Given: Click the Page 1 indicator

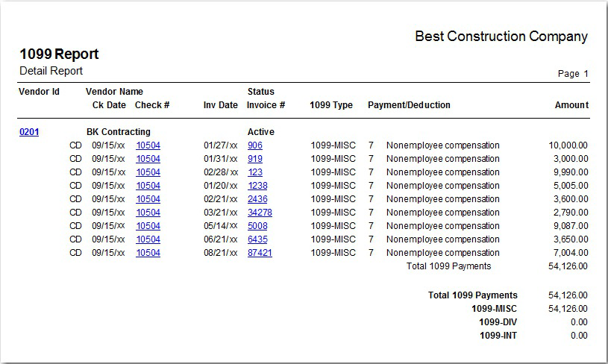Looking at the screenshot, I should [x=573, y=74].
